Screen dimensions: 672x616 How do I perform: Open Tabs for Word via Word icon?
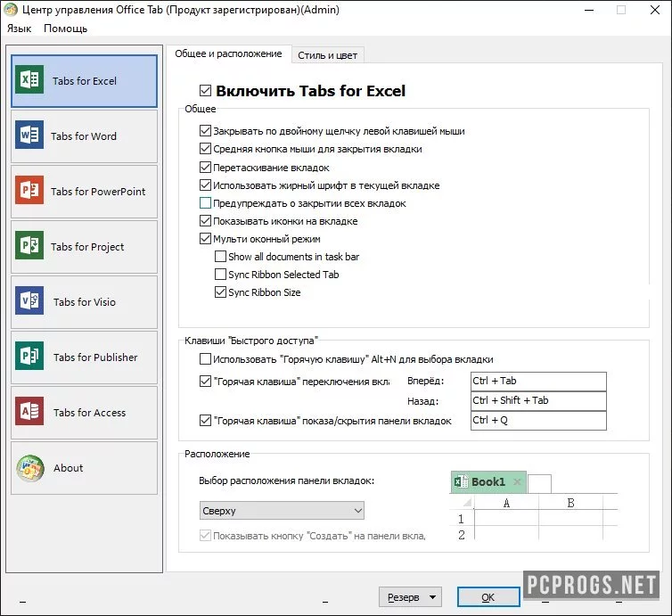[x=29, y=135]
